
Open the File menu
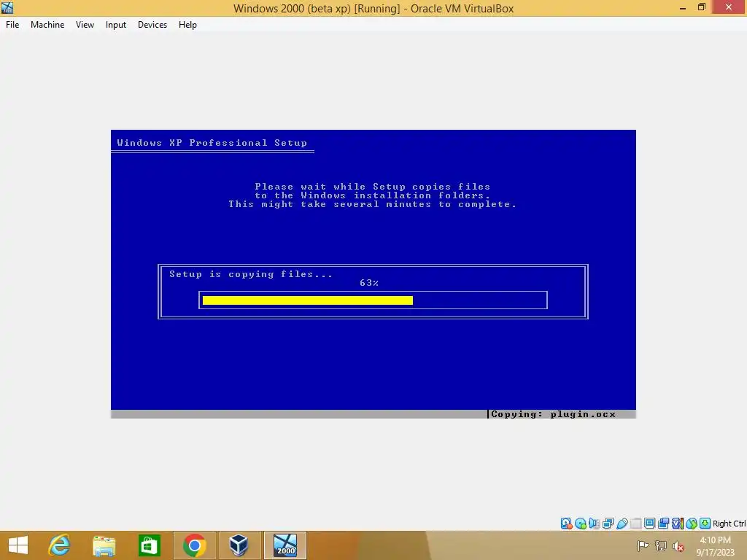(x=12, y=25)
